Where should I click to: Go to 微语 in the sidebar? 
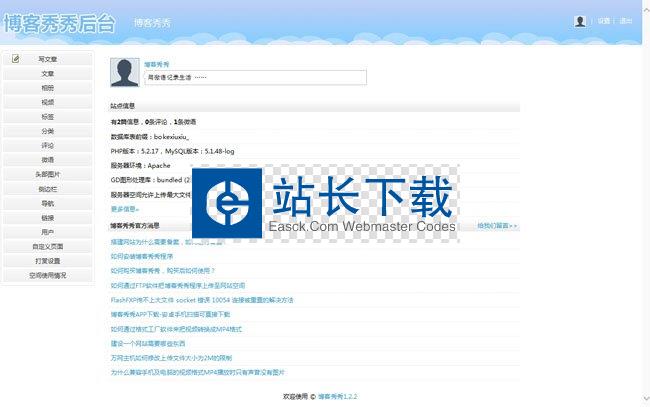[48, 160]
